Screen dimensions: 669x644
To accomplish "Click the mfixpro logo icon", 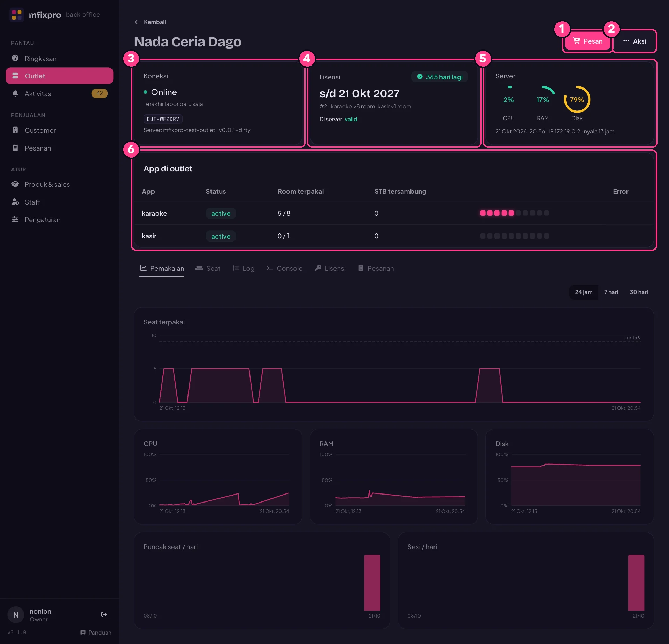I will (x=16, y=15).
